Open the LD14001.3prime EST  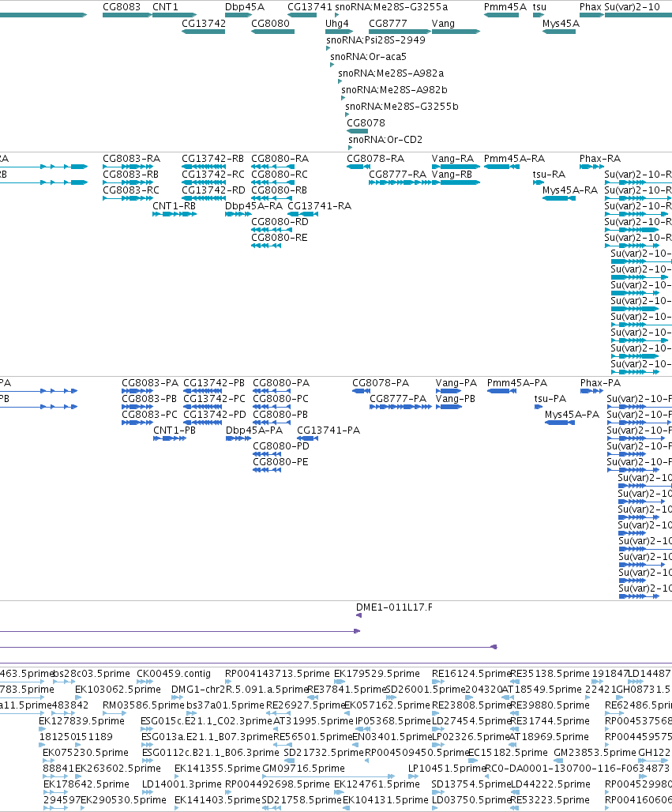pos(148,792)
